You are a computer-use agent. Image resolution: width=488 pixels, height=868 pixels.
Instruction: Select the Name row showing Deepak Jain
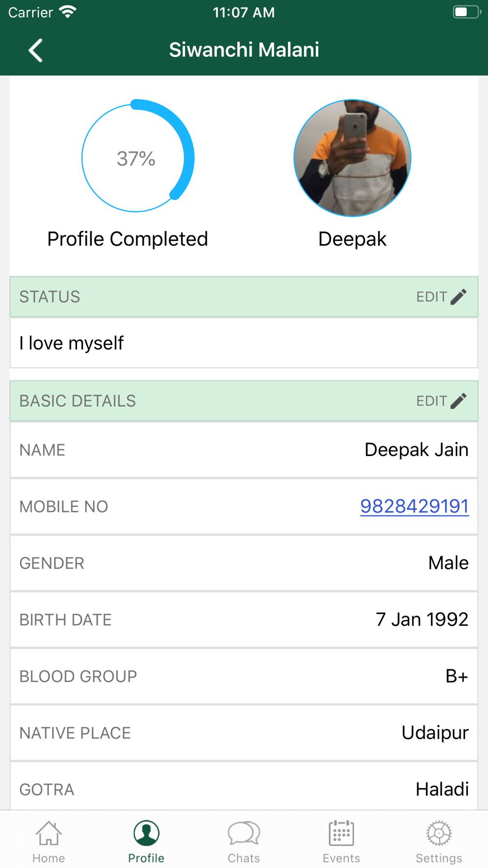(x=244, y=450)
